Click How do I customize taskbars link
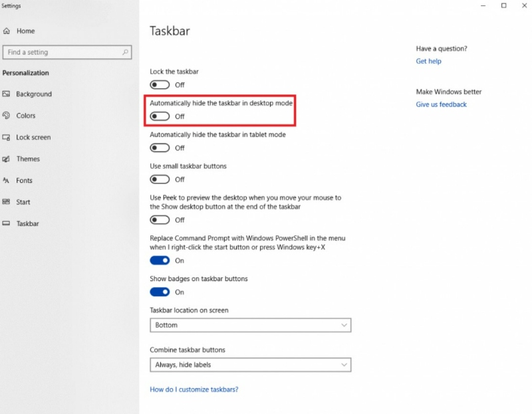The height and width of the screenshot is (414, 532). pos(194,389)
